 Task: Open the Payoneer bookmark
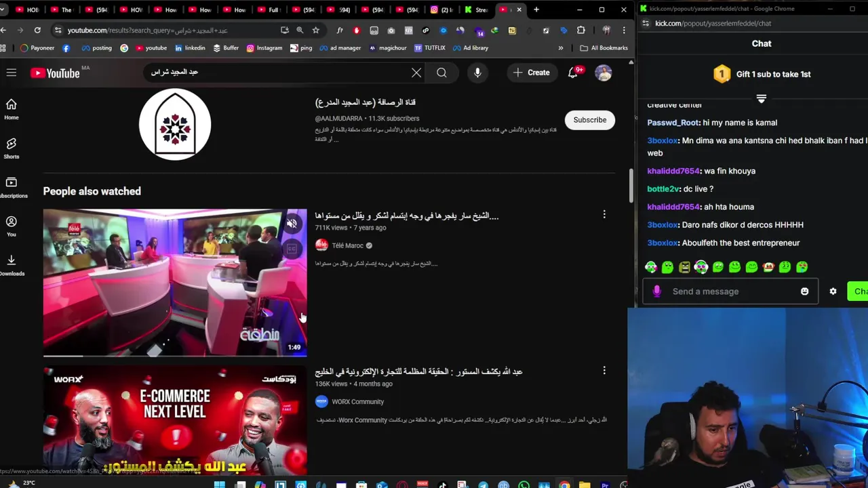(x=37, y=48)
